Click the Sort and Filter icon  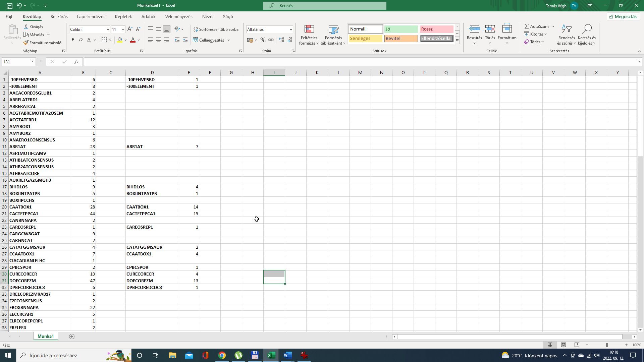click(566, 29)
